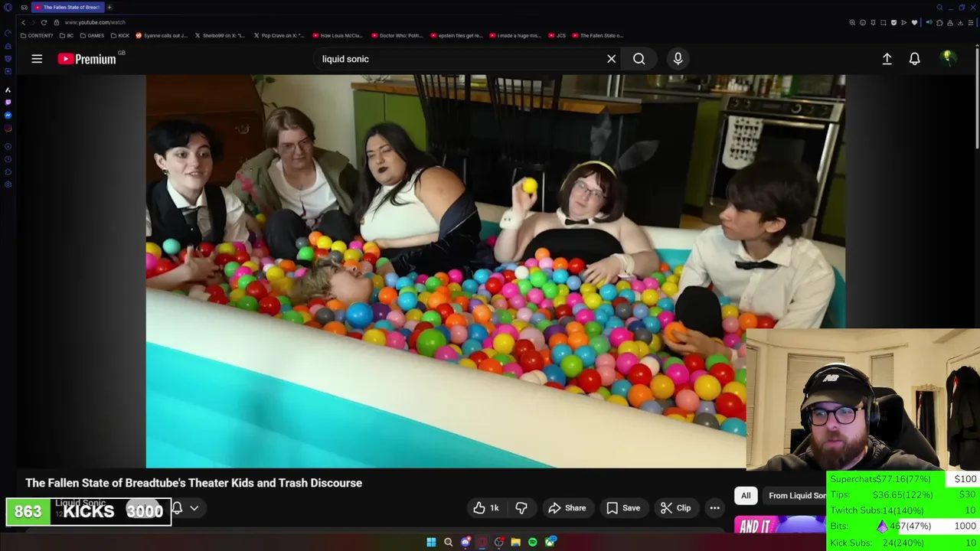Image resolution: width=980 pixels, height=551 pixels.
Task: Open the GAMES bookmarks folder
Action: click(92, 35)
